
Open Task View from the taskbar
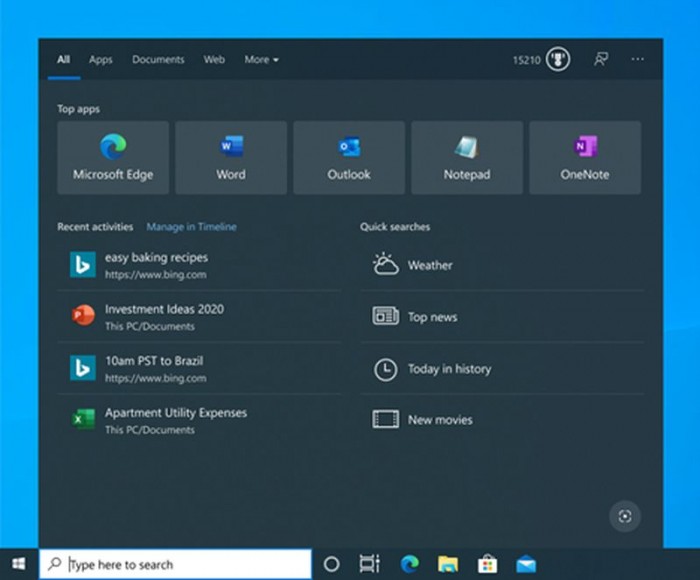(x=369, y=564)
